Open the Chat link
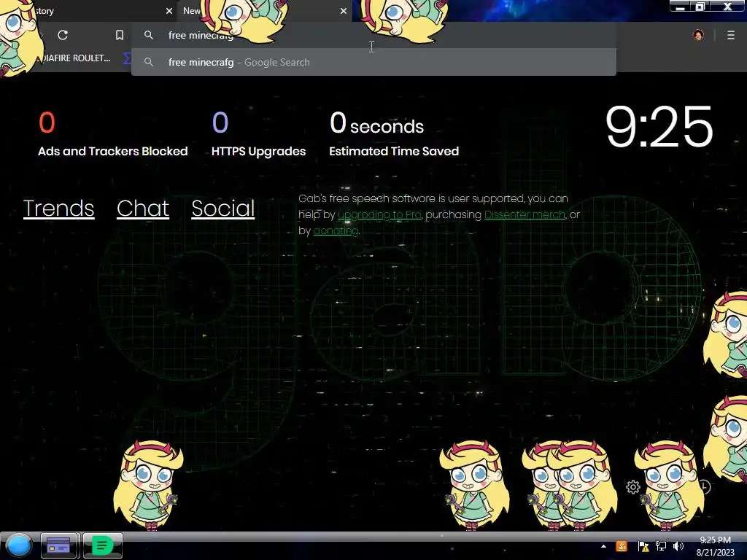The width and height of the screenshot is (747, 560). point(143,208)
